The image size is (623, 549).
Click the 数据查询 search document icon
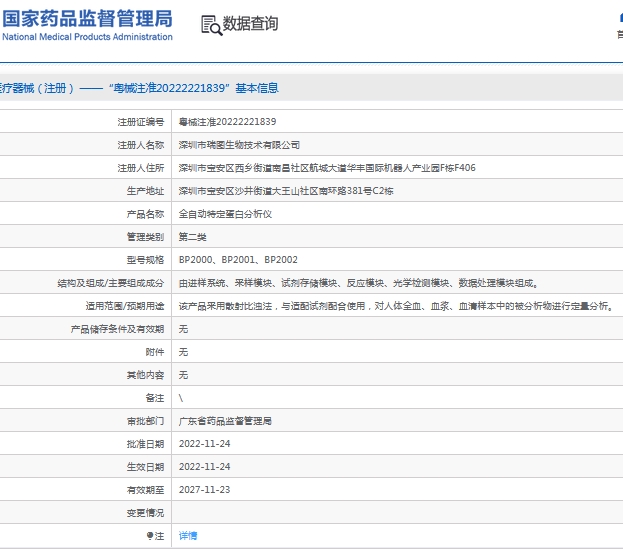[211, 25]
